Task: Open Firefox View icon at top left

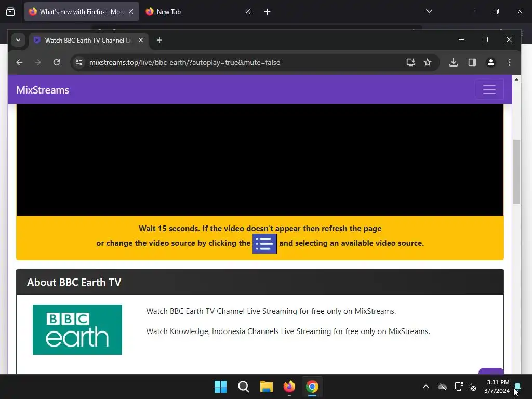Action: pos(10,11)
